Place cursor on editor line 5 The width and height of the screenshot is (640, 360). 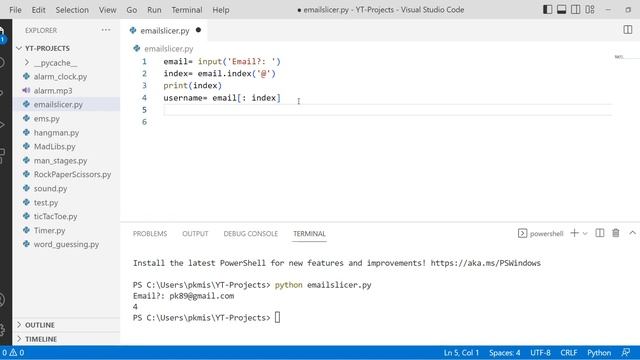coord(387,110)
